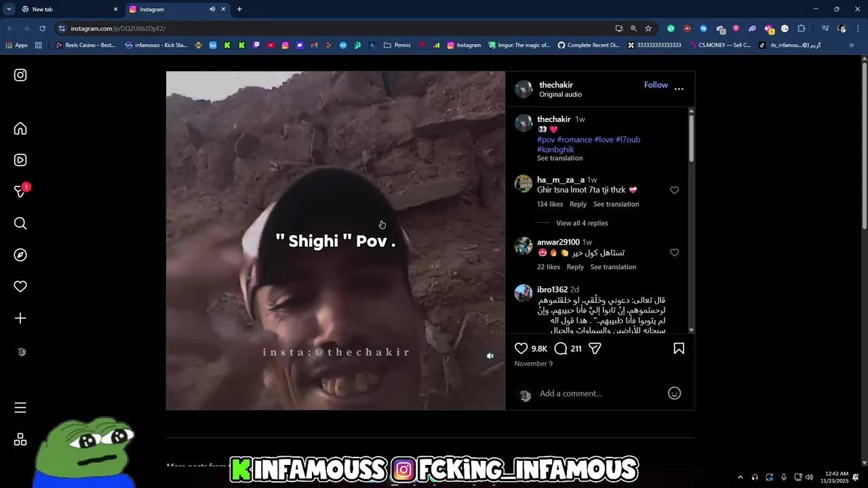Image resolution: width=868 pixels, height=488 pixels.
Task: Open emoji picker in comment box
Action: tap(674, 393)
